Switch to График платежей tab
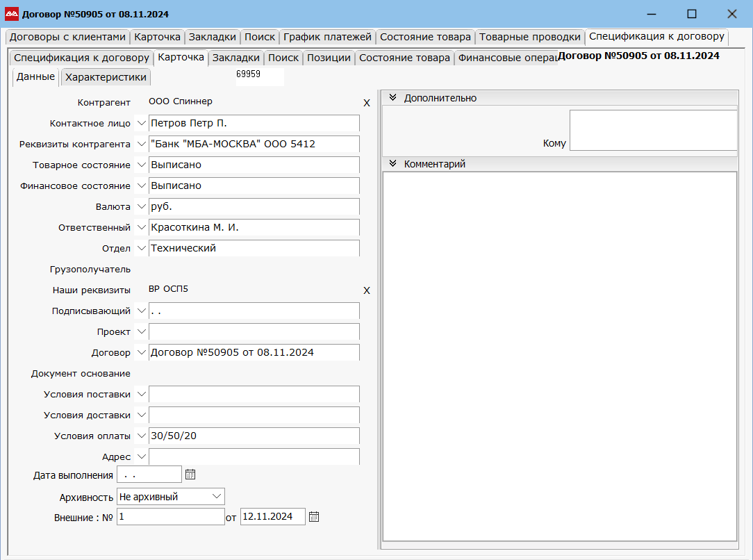The height and width of the screenshot is (560, 753). pyautogui.click(x=327, y=37)
